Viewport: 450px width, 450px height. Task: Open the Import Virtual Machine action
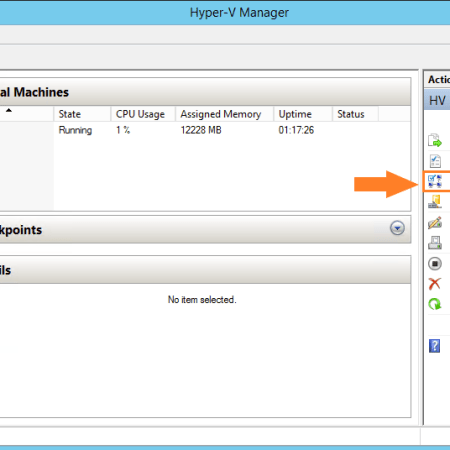pos(435,140)
